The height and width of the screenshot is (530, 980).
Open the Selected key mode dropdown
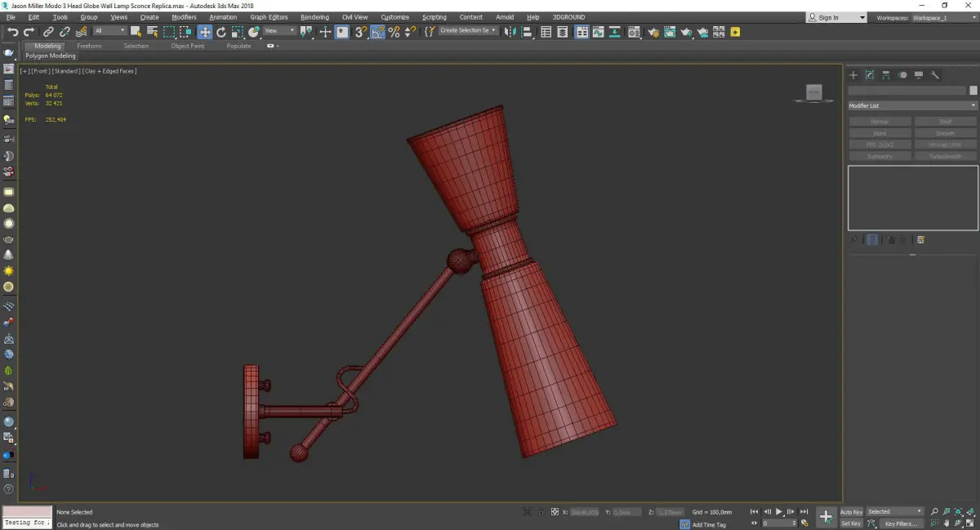[x=895, y=512]
